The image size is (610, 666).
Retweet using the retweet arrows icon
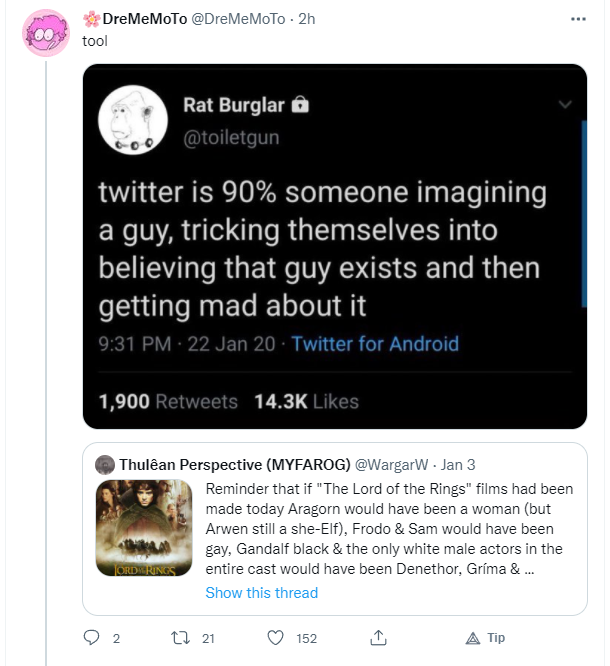point(180,638)
